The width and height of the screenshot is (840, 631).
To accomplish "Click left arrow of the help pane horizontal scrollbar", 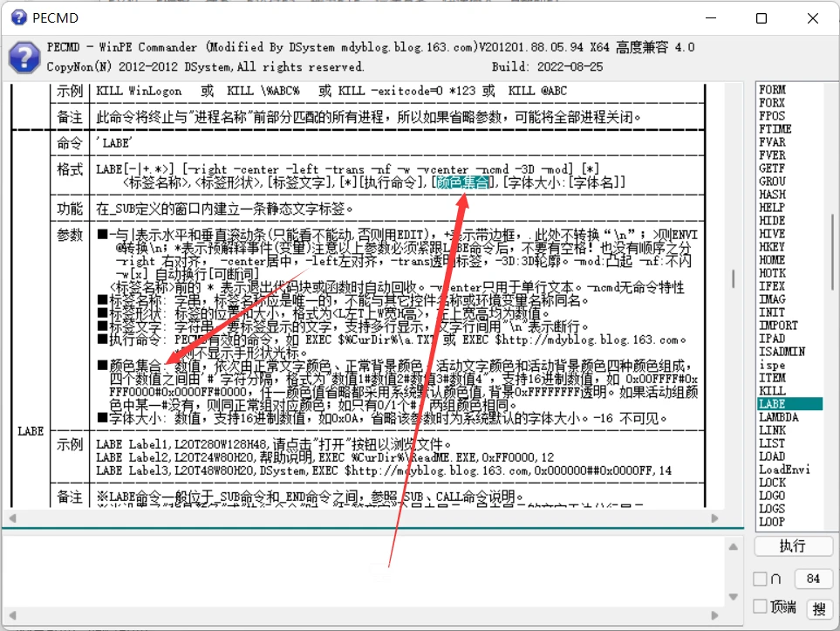I will pos(12,518).
